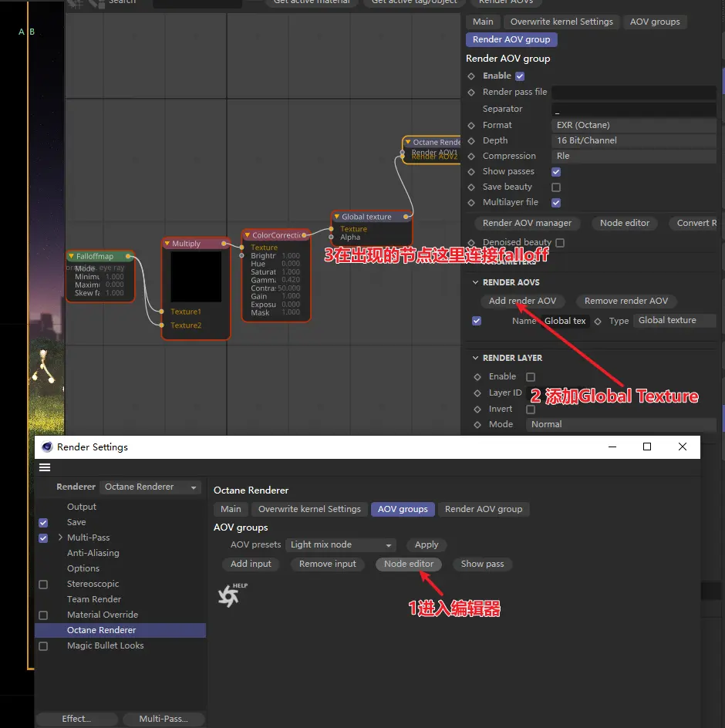This screenshot has height=728, width=725.
Task: Click the Add render AOV button
Action: point(522,302)
